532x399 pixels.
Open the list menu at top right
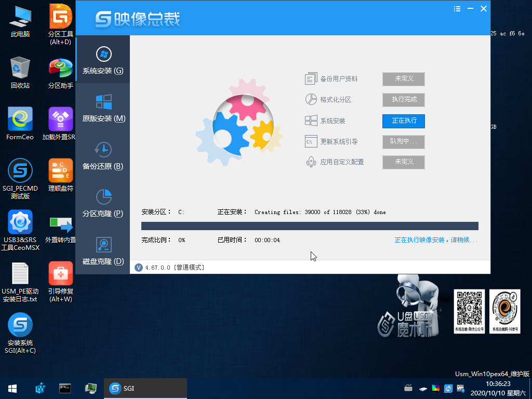457,8
